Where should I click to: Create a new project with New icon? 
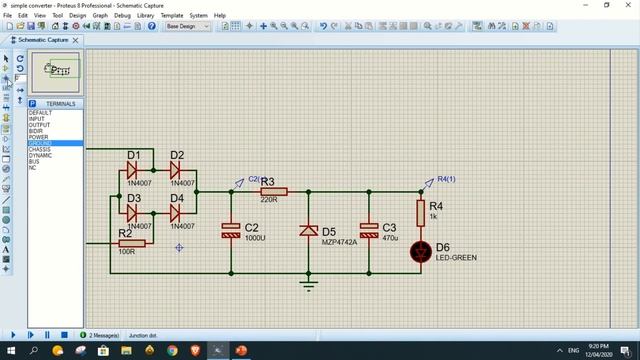(x=9, y=26)
